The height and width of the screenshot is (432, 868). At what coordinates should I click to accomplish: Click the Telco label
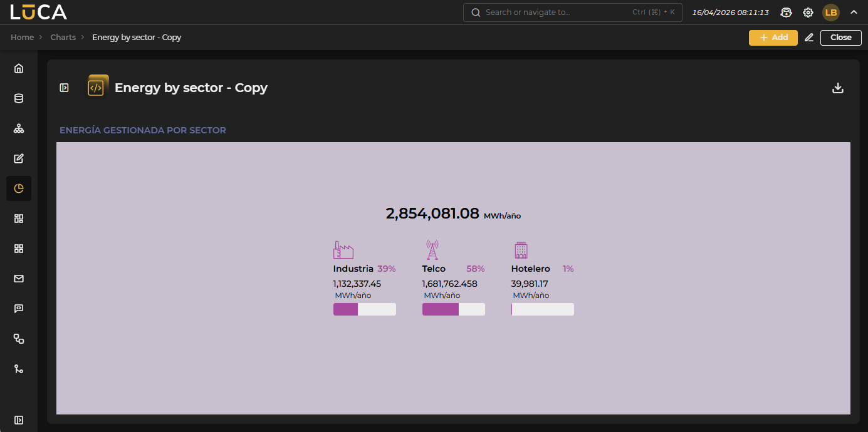click(x=434, y=269)
